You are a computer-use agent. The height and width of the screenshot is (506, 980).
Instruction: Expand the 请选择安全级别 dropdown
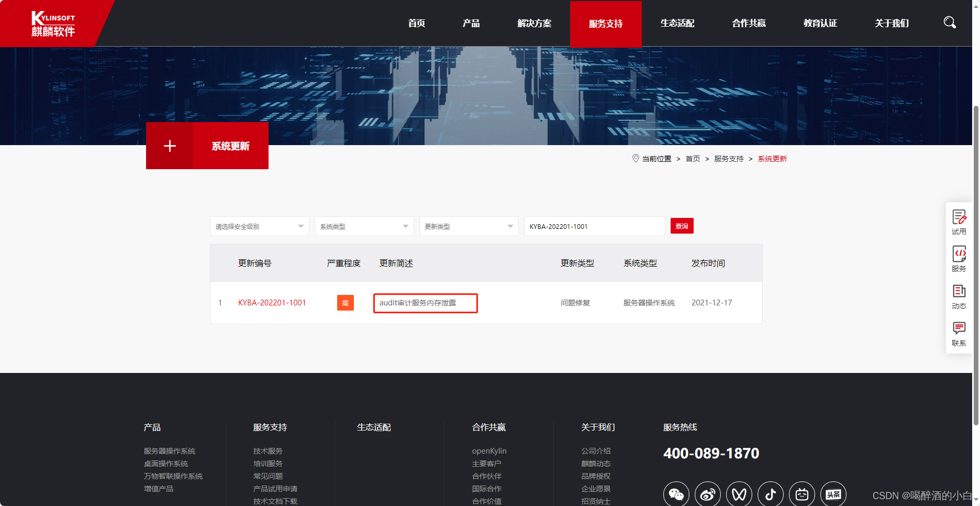[259, 226]
